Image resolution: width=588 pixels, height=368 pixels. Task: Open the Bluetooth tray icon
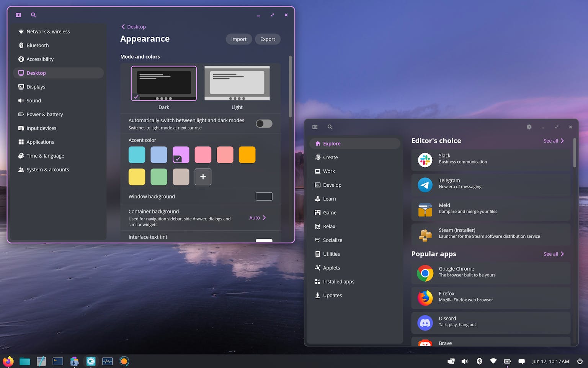click(x=479, y=361)
